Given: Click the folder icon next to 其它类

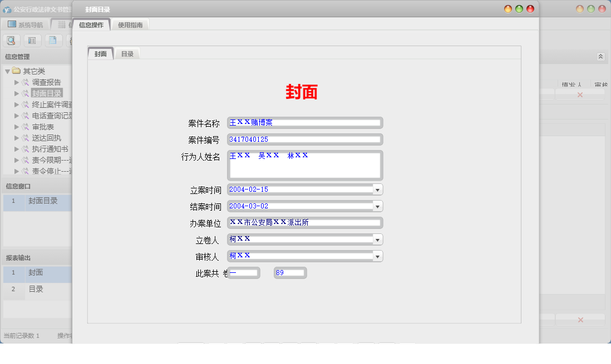Looking at the screenshot, I should pos(15,71).
